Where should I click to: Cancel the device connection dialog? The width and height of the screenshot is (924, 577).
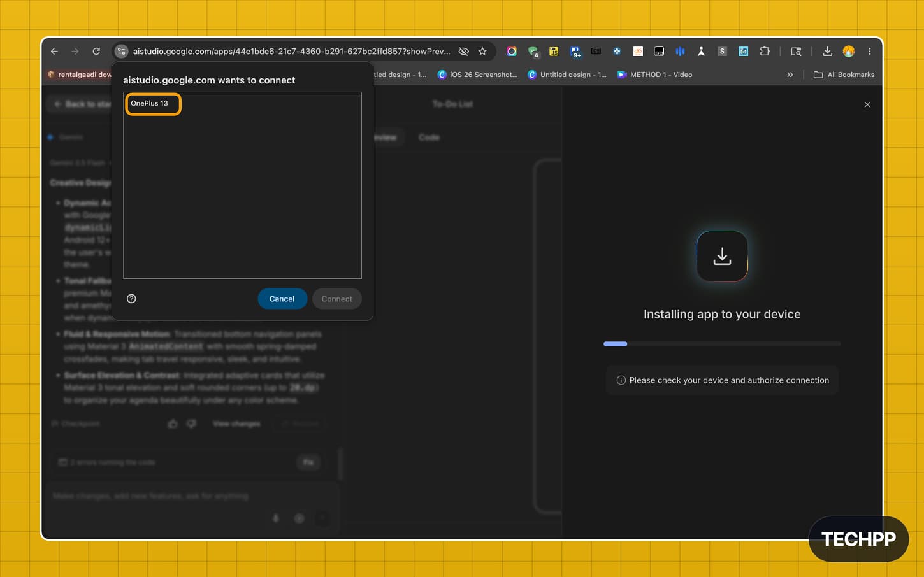(x=282, y=299)
